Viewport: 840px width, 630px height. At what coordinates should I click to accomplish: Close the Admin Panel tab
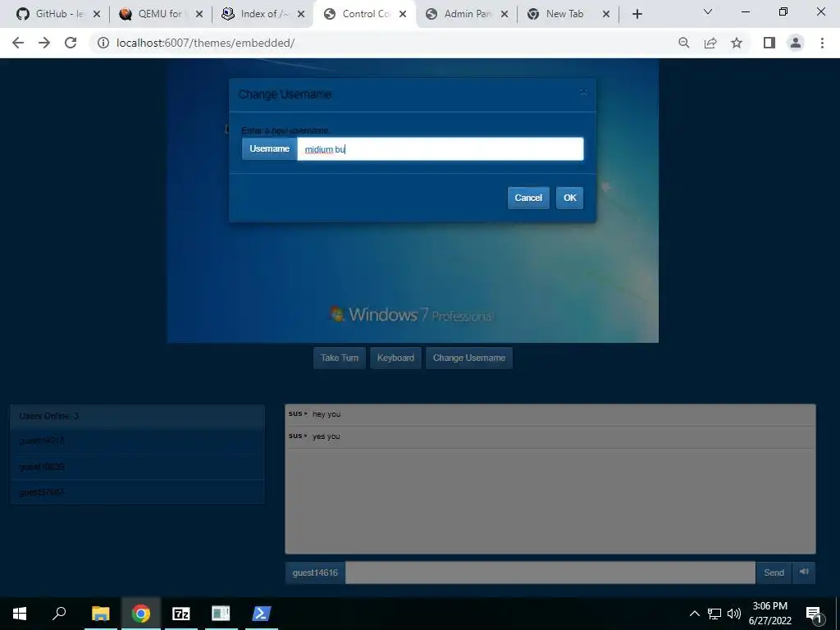point(504,15)
